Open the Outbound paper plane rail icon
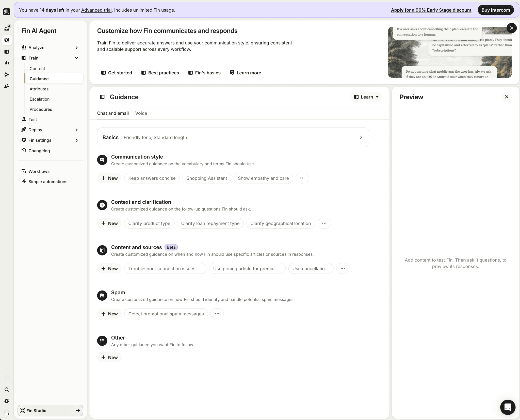Screen dimensions: 520x420 coord(7,74)
